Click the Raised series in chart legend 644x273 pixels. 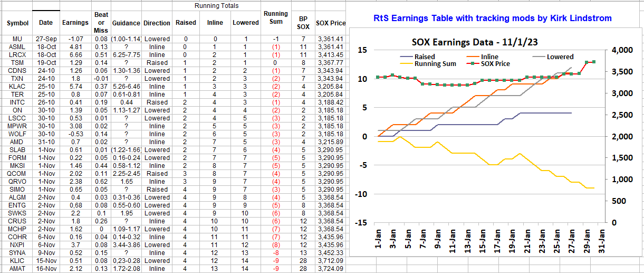[x=425, y=57]
